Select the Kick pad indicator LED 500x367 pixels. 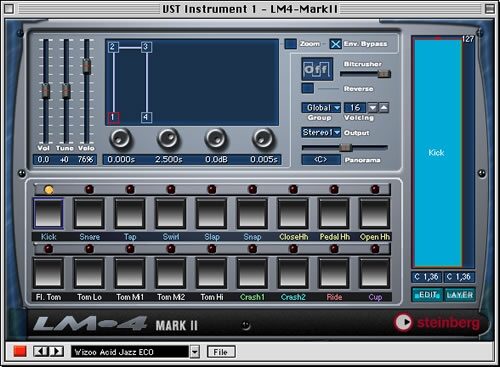pyautogui.click(x=49, y=190)
